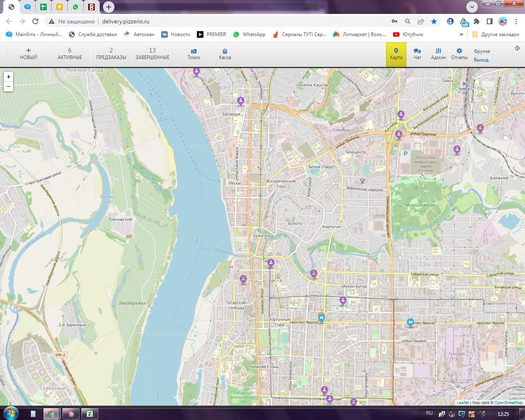
Task: Open the saved passwords key icon
Action: point(394,21)
